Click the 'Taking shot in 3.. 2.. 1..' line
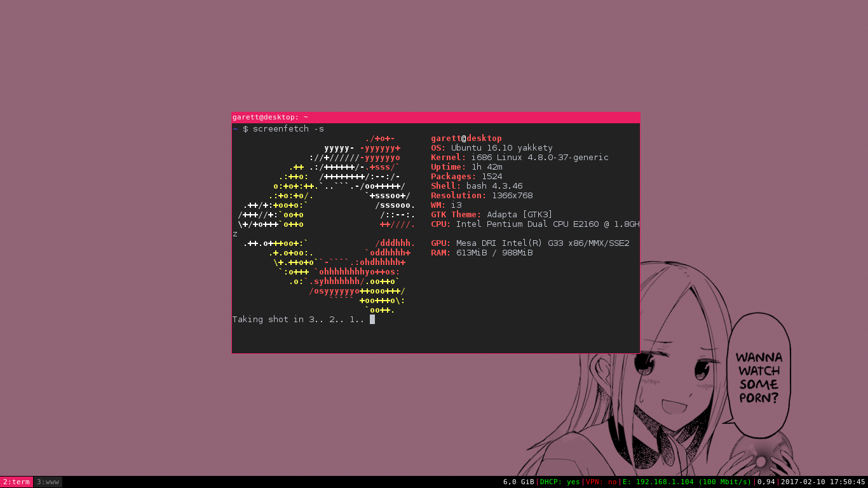This screenshot has width=868, height=488. pos(299,320)
